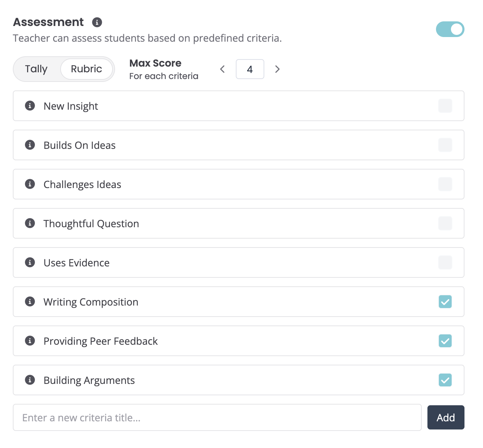This screenshot has height=448, width=483.
Task: Select the Rubric tab
Action: point(87,69)
